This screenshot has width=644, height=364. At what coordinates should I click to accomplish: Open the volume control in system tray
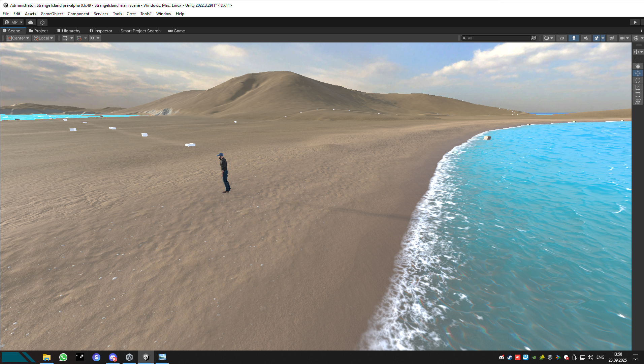click(590, 357)
